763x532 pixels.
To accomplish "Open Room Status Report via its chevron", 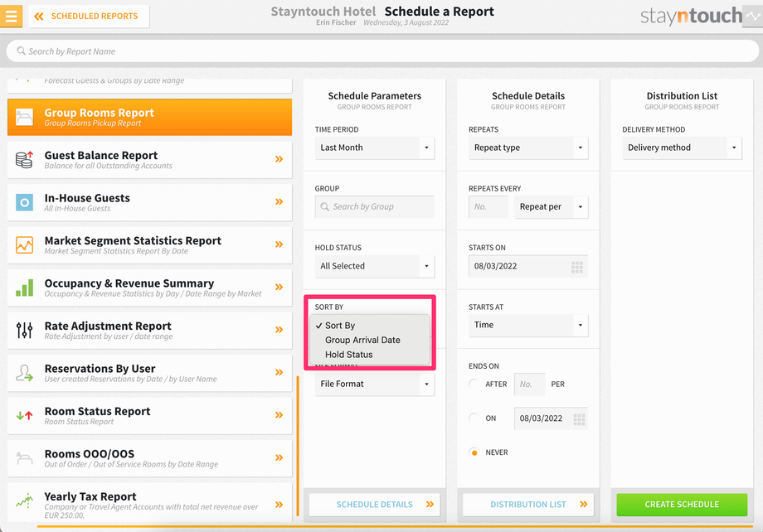I will click(279, 415).
